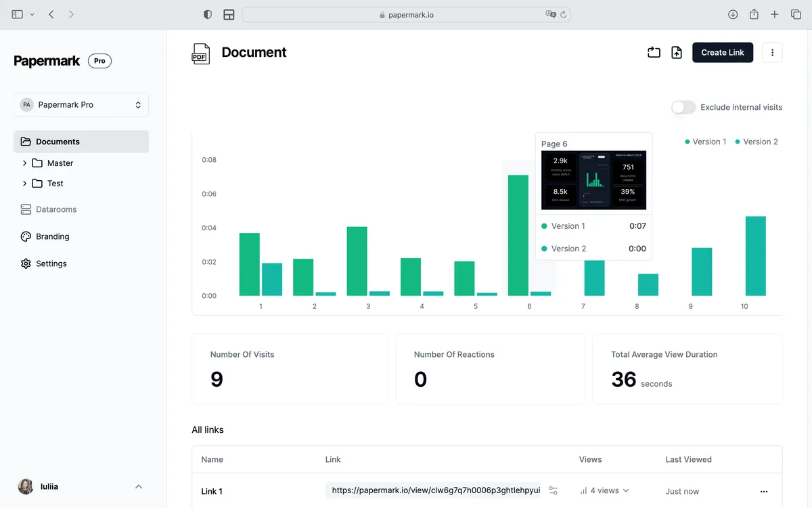The image size is (812, 508).
Task: Click the Documents folder icon
Action: [26, 142]
